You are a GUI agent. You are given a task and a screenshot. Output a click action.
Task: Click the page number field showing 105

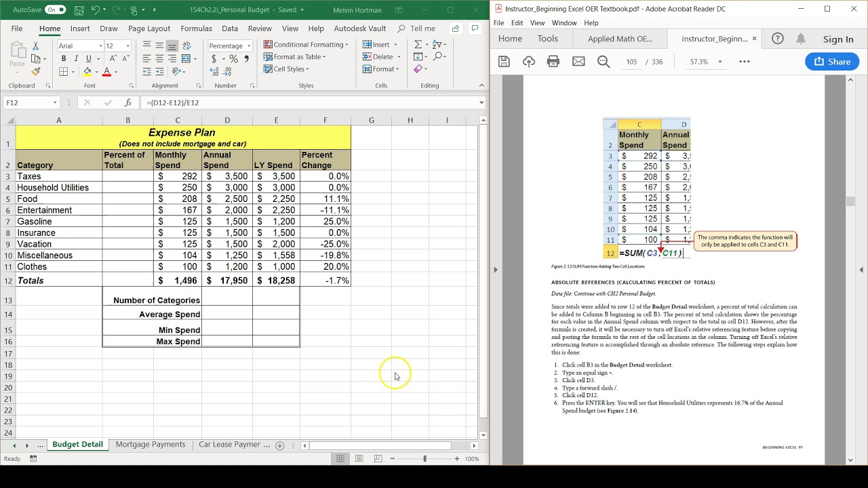tap(632, 62)
